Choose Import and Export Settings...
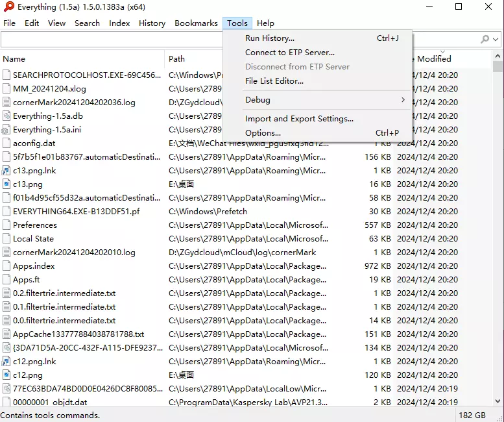The image size is (504, 422). [x=317, y=119]
